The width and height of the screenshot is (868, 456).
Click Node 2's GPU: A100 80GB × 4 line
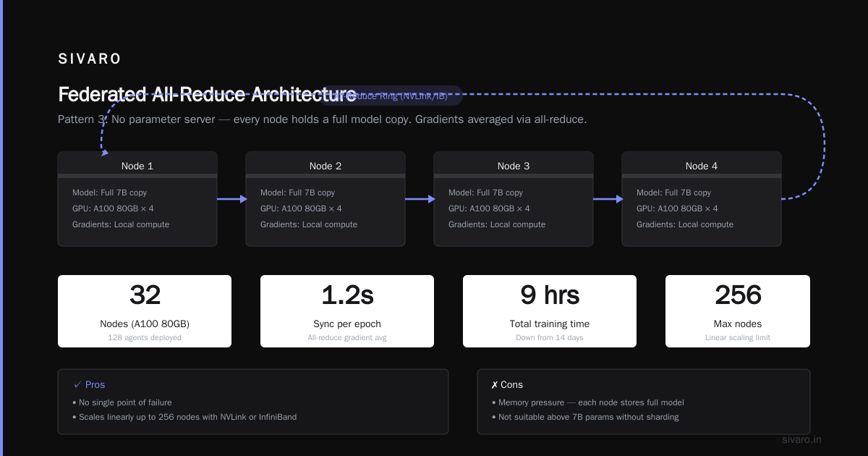[301, 208]
